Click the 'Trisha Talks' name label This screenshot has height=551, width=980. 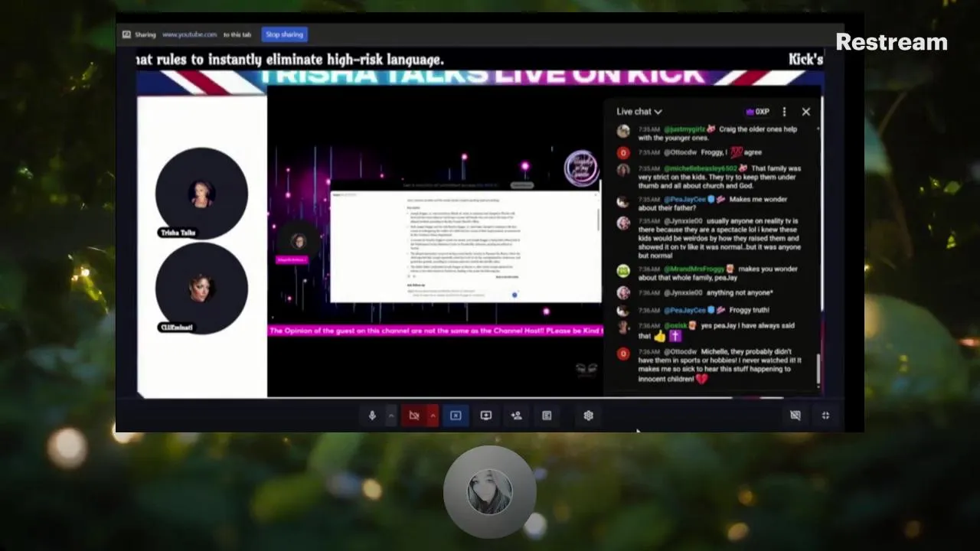[178, 233]
